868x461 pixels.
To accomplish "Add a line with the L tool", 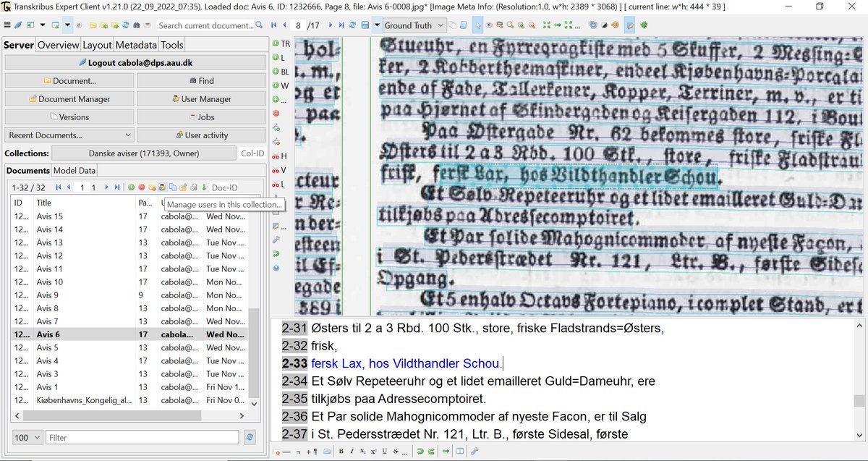I will (x=279, y=58).
